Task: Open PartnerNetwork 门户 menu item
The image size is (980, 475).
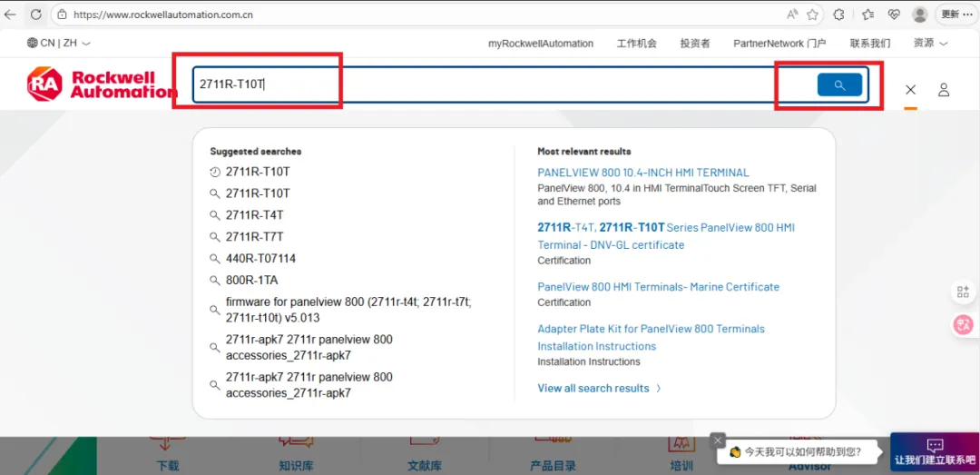Action: (779, 44)
